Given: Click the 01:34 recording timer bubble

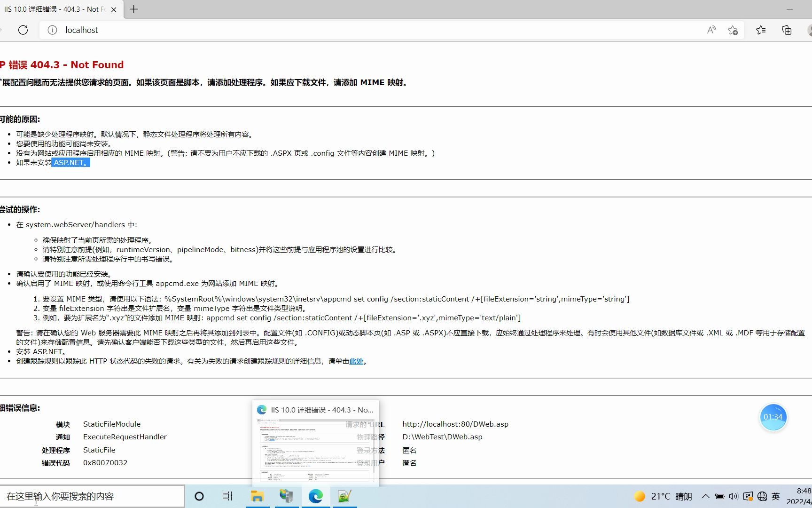Looking at the screenshot, I should click(x=773, y=417).
